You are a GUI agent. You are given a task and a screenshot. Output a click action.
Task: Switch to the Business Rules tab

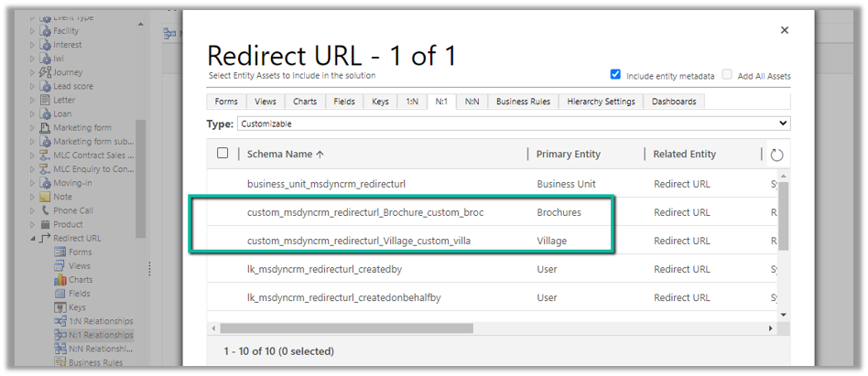523,102
